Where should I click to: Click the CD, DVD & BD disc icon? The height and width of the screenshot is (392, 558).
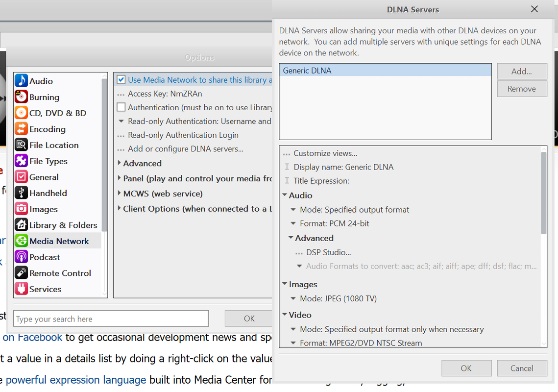click(21, 113)
